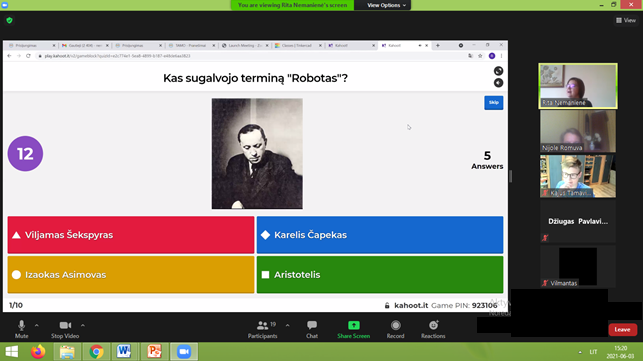Open Firefox from taskbar
Image resolution: width=643 pixels, height=361 pixels.
[38, 352]
